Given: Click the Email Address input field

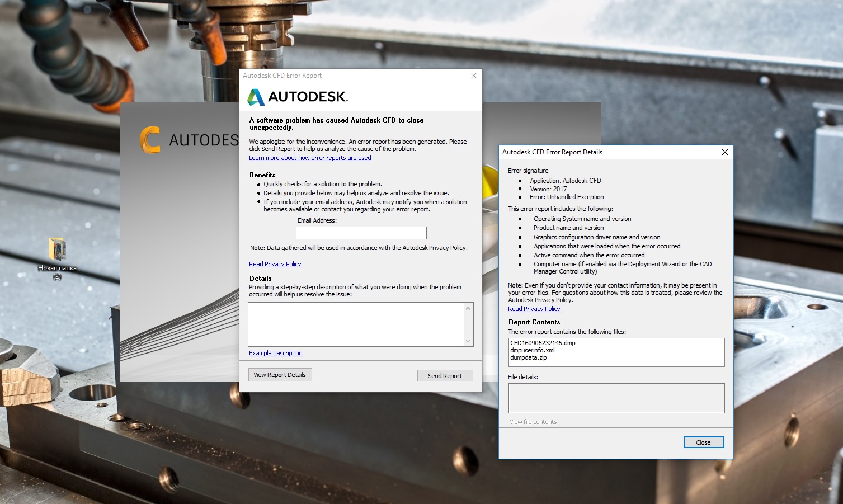Looking at the screenshot, I should 361,233.
